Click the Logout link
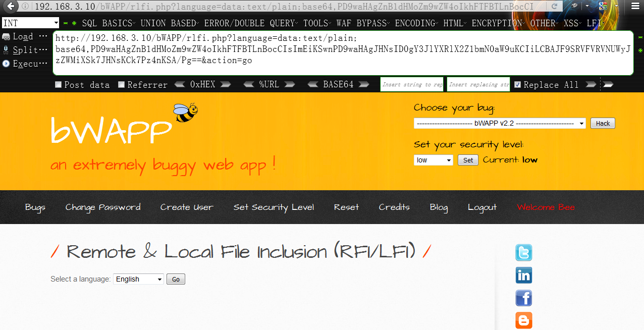 click(482, 207)
